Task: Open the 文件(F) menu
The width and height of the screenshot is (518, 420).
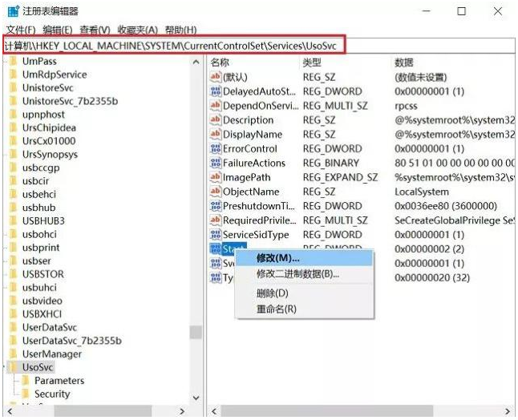Action: [20, 30]
